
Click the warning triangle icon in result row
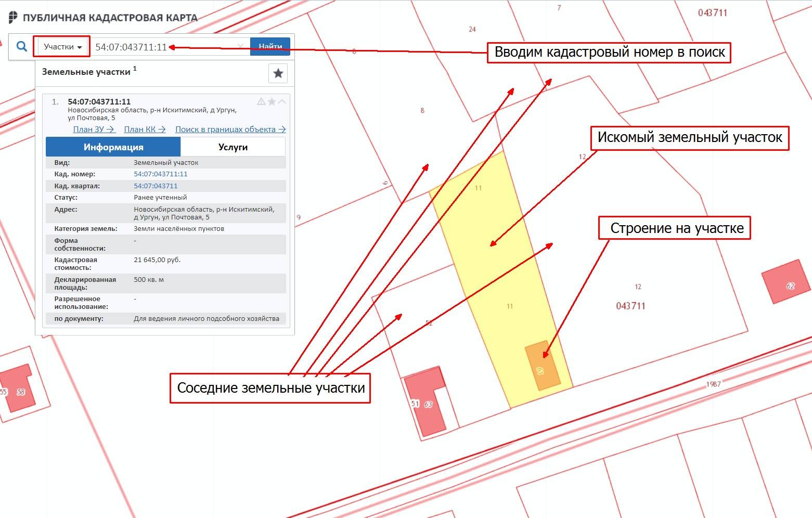[x=261, y=101]
